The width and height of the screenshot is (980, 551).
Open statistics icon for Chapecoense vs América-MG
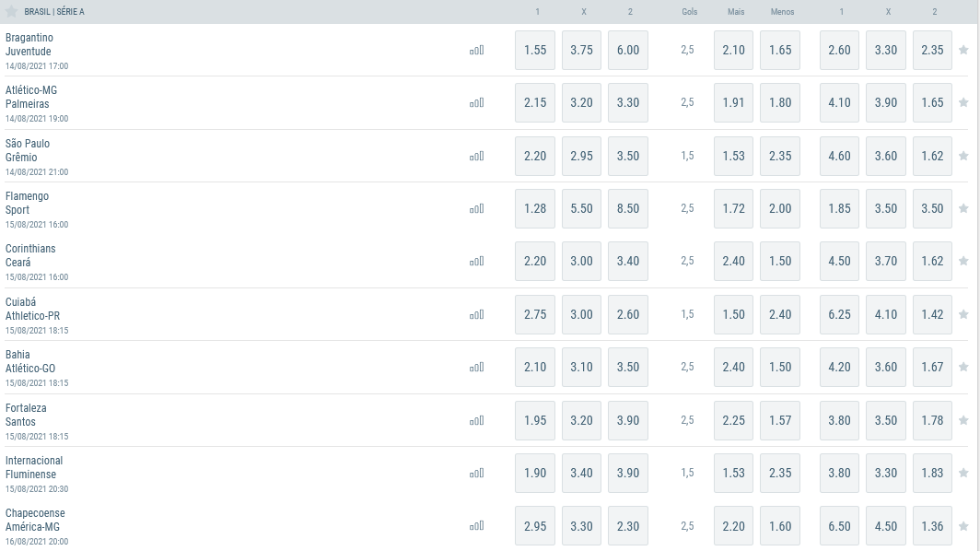[x=477, y=526]
